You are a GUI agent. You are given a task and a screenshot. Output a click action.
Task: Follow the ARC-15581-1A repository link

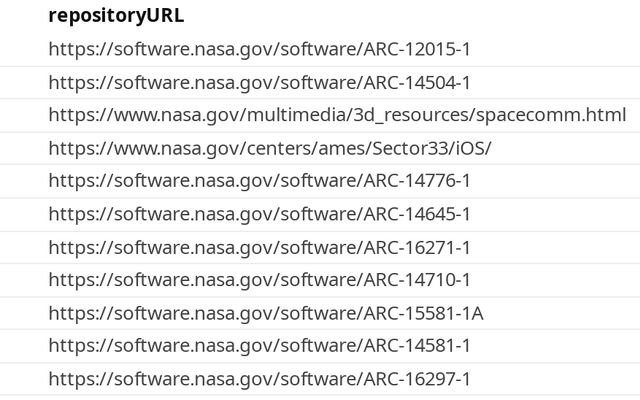click(x=265, y=313)
